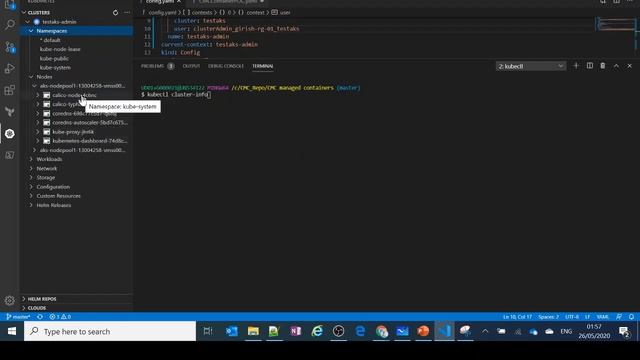This screenshot has height=360, width=640.
Task: Select the config.yaml editor tab
Action: [x=161, y=2]
